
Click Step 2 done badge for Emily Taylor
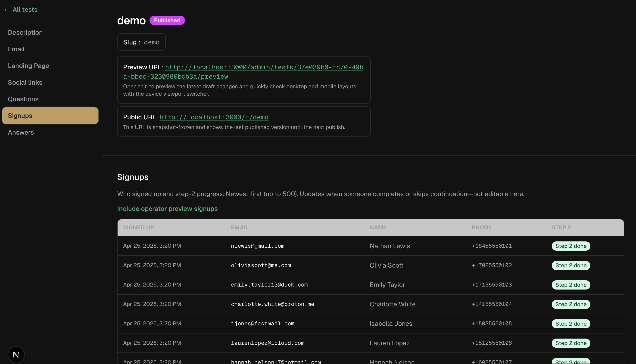pos(571,285)
